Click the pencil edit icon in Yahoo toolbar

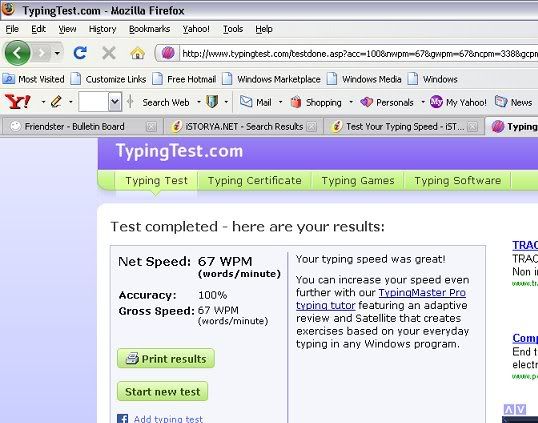pyautogui.click(x=56, y=102)
